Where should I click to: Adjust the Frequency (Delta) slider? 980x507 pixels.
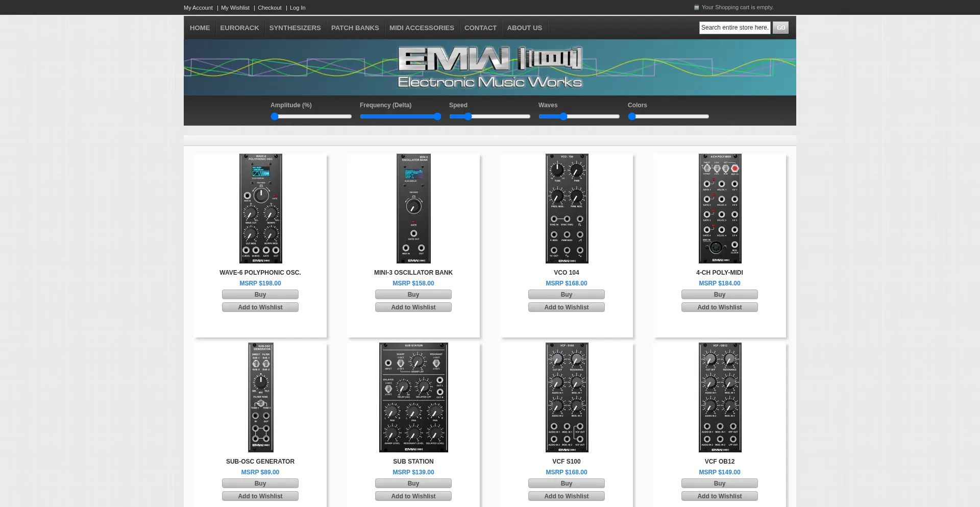tap(401, 116)
